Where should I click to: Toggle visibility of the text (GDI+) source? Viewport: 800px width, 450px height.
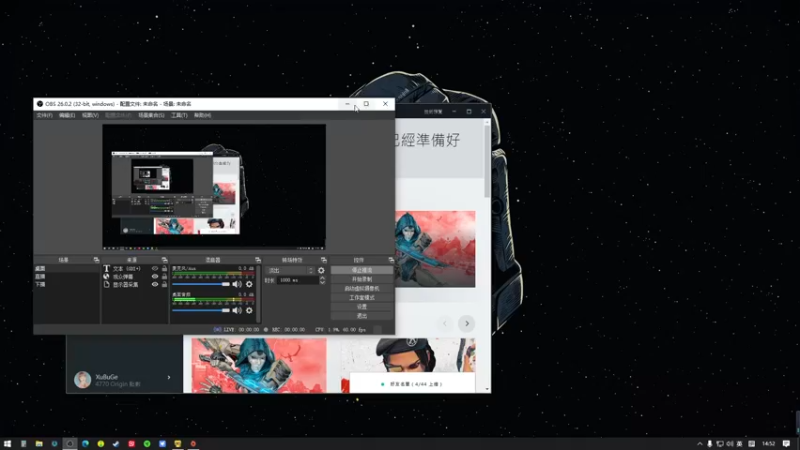(x=155, y=268)
